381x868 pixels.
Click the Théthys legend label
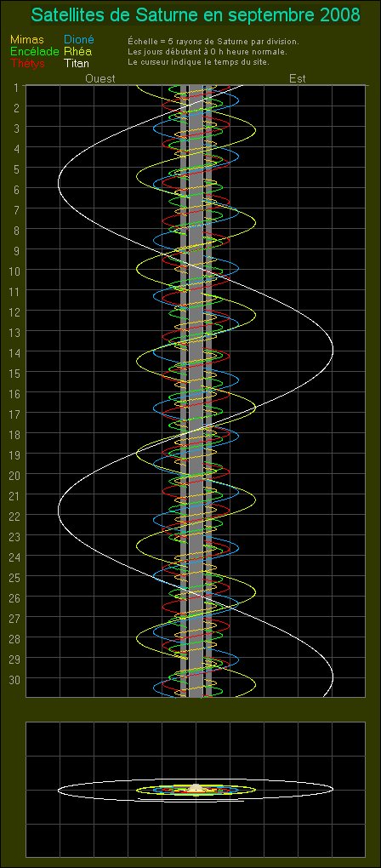[27, 63]
